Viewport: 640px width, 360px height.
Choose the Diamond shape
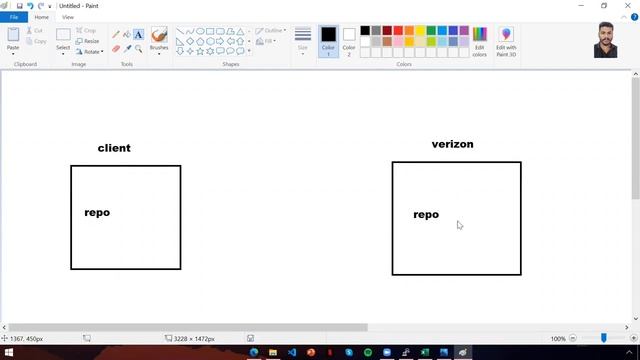click(x=190, y=41)
